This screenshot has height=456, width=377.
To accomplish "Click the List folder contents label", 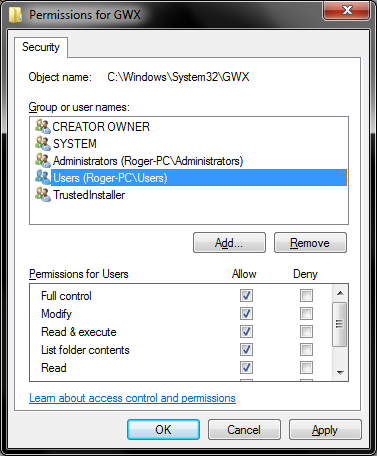I will click(x=85, y=350).
